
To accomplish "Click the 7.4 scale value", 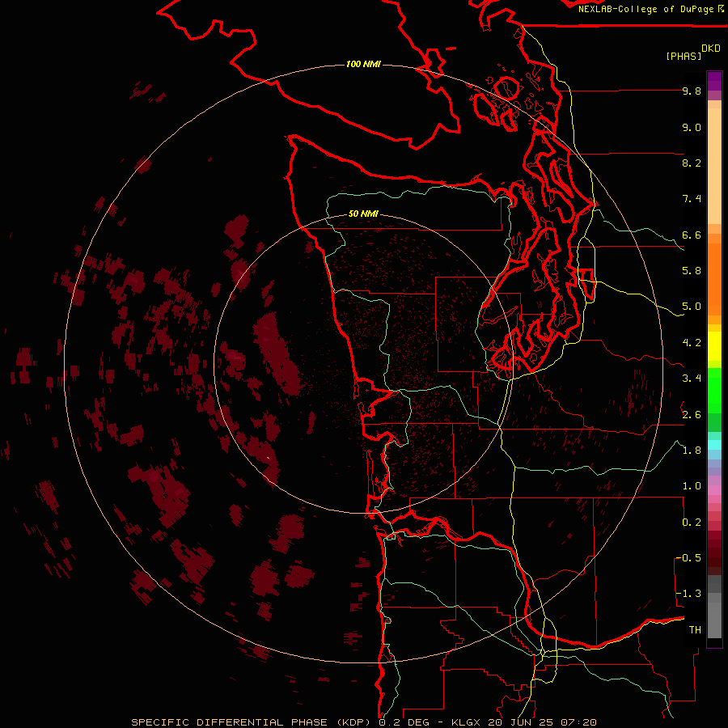I will pyautogui.click(x=692, y=199).
